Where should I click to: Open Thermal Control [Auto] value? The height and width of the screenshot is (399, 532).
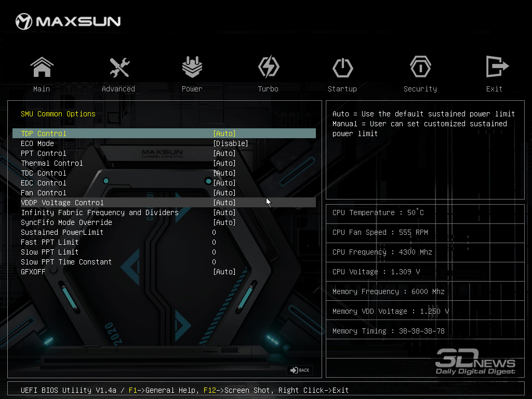[224, 163]
